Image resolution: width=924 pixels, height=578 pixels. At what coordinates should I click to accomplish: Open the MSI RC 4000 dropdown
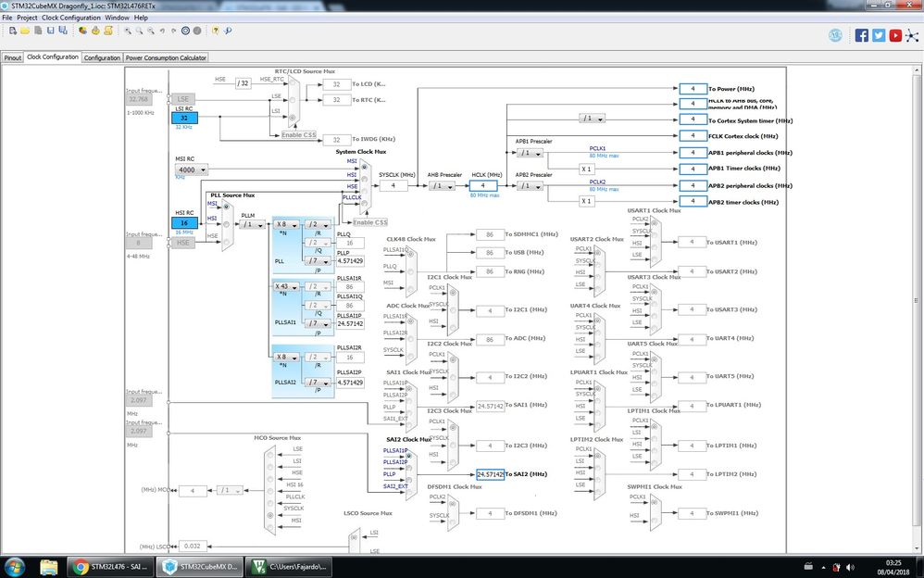[x=192, y=170]
